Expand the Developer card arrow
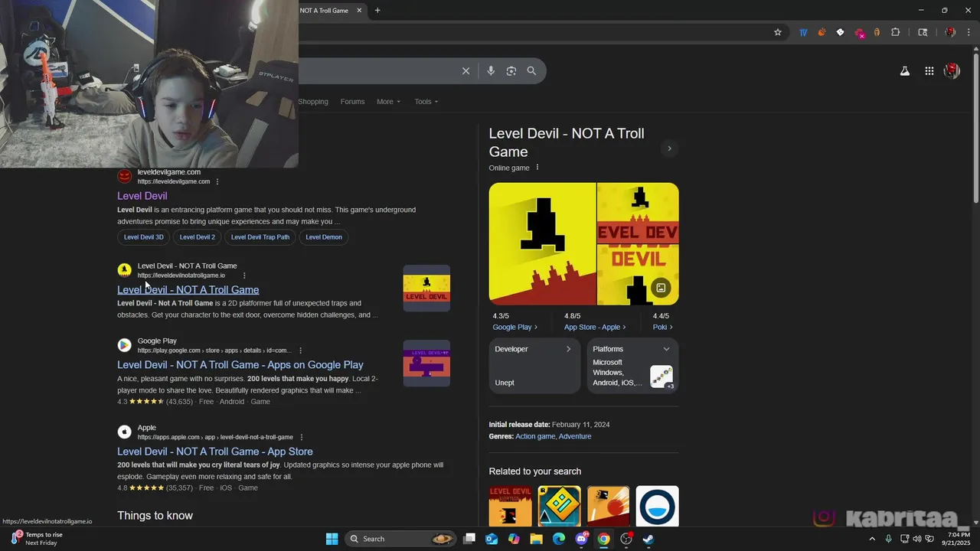The height and width of the screenshot is (551, 980). point(568,349)
